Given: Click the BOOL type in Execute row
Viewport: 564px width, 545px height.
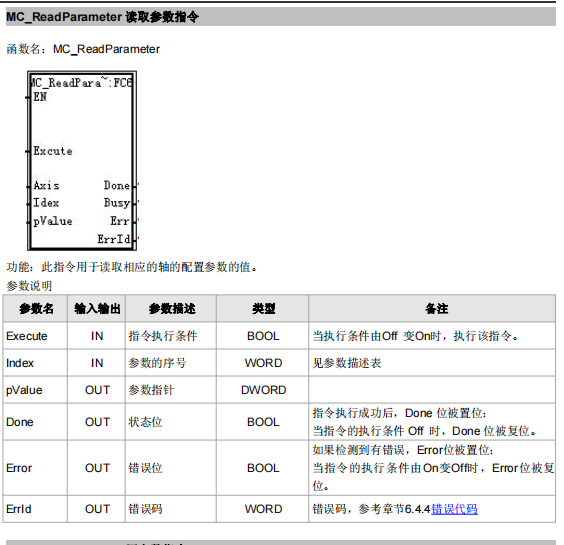Looking at the screenshot, I should (263, 336).
